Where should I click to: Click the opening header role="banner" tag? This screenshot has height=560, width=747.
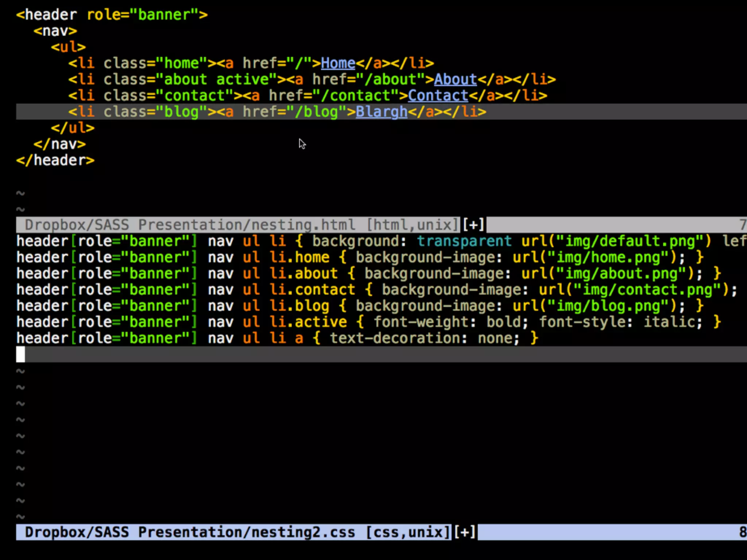tap(112, 15)
